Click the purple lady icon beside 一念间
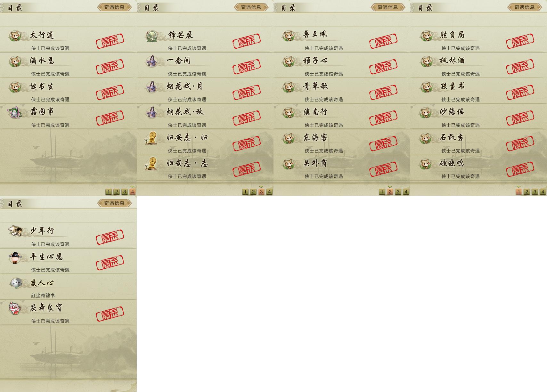 click(151, 61)
